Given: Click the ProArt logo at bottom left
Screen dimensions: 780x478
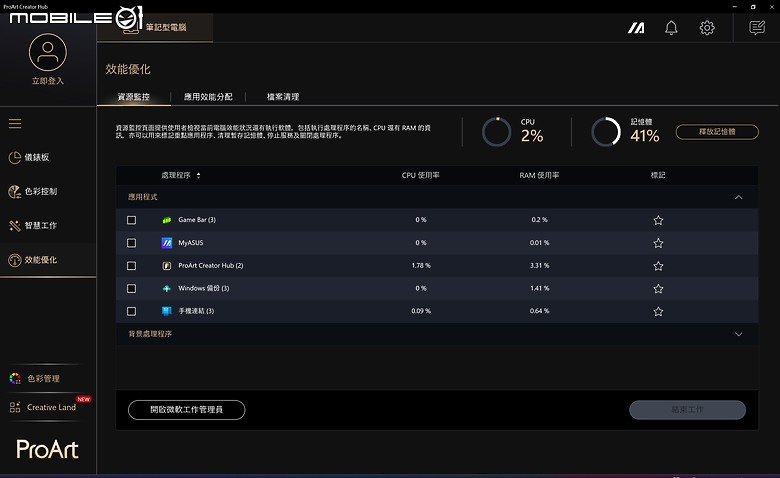Looking at the screenshot, I should click(x=47, y=450).
